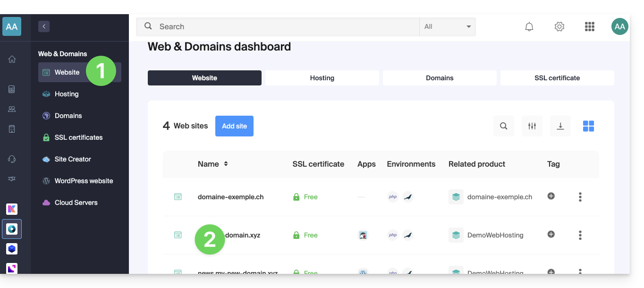This screenshot has height=288, width=644.
Task: Switch to the Hosting tab
Action: pos(322,78)
